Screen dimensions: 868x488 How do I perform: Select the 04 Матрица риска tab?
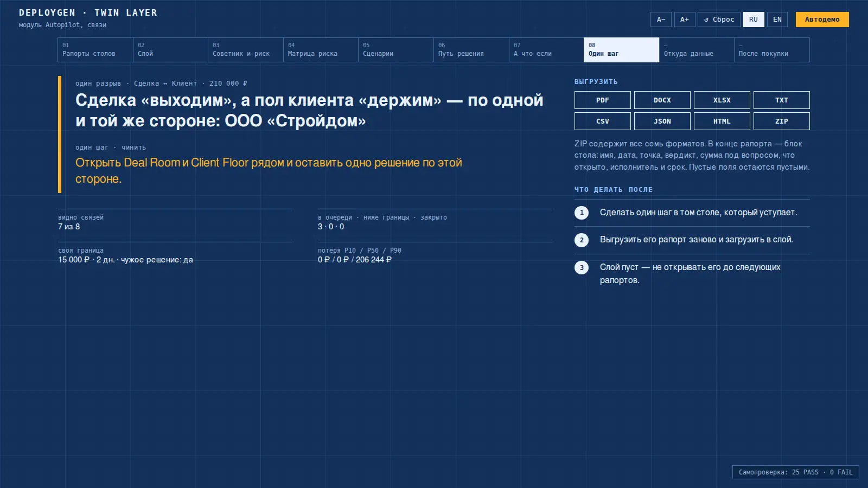[321, 50]
